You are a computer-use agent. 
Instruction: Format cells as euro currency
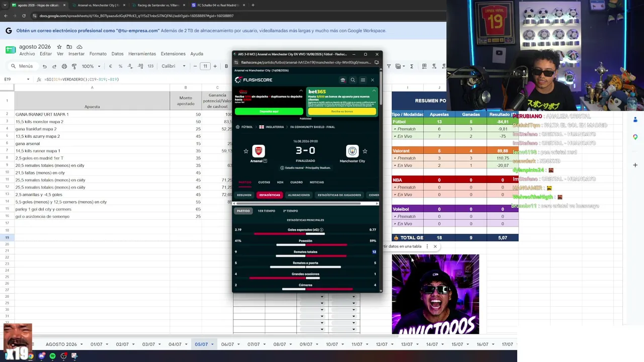coord(111,66)
